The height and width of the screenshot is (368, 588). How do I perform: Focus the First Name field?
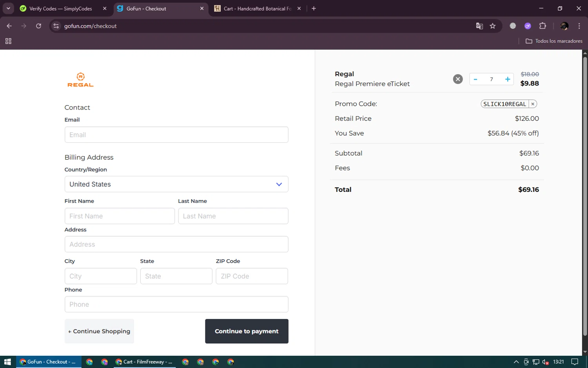coord(120,216)
